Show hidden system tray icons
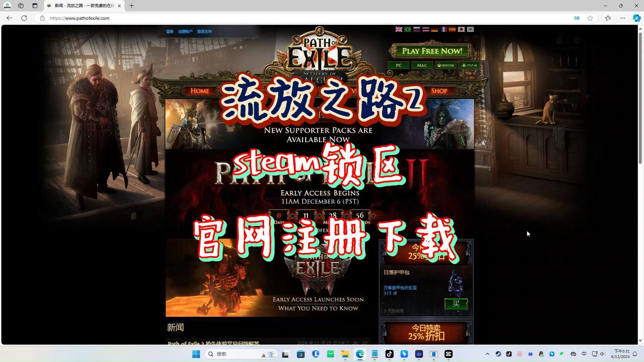The image size is (644, 362). point(487,354)
